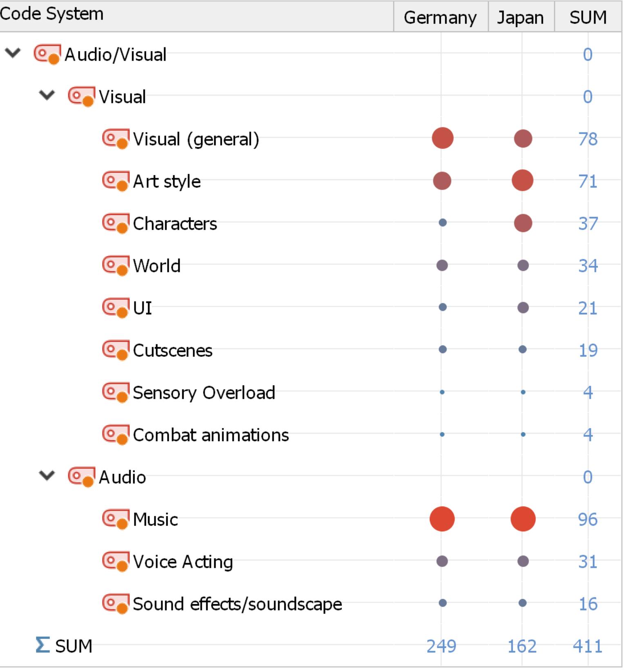Collapse the Audio subcode group
Screen dimensions: 627x672
tap(47, 476)
